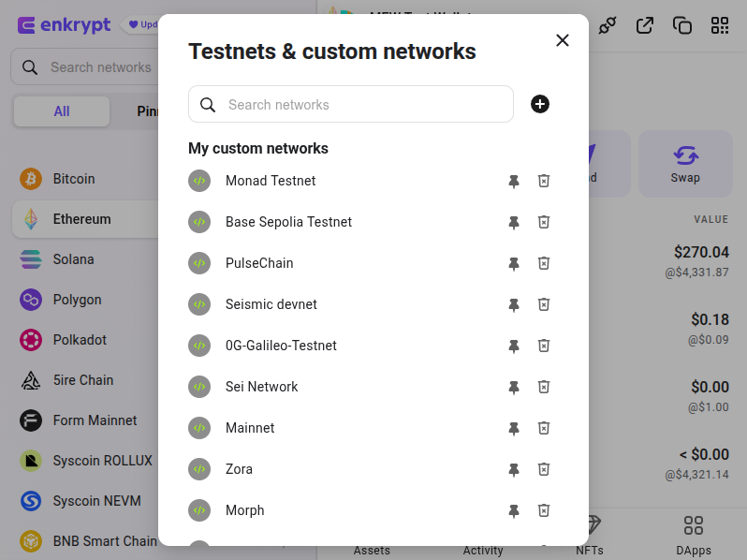Select PulseChain name text

pyautogui.click(x=259, y=263)
